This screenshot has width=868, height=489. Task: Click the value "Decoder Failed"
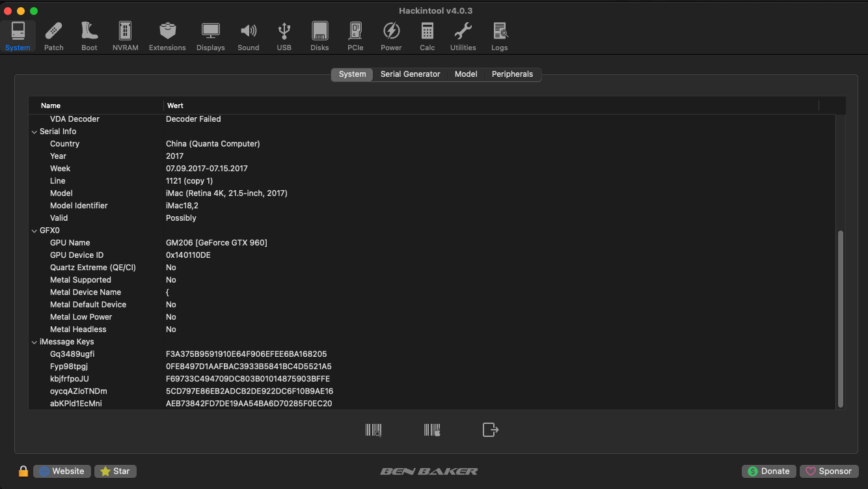tap(193, 119)
